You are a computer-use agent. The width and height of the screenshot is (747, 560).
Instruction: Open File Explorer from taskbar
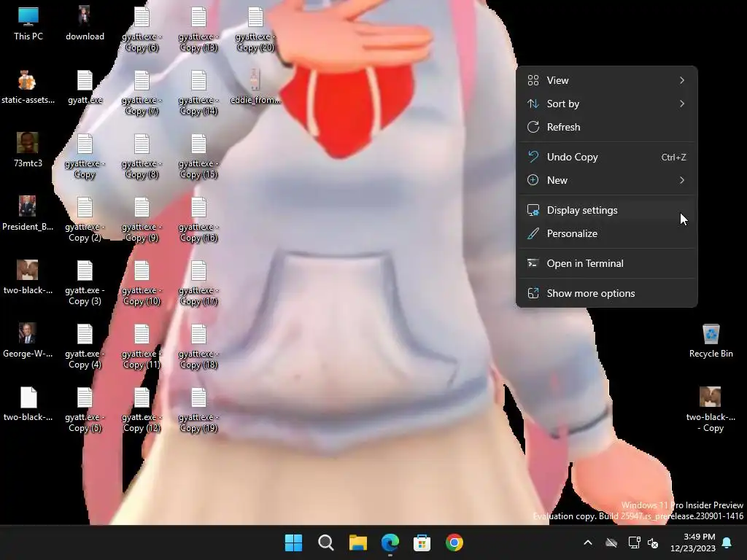coord(357,542)
